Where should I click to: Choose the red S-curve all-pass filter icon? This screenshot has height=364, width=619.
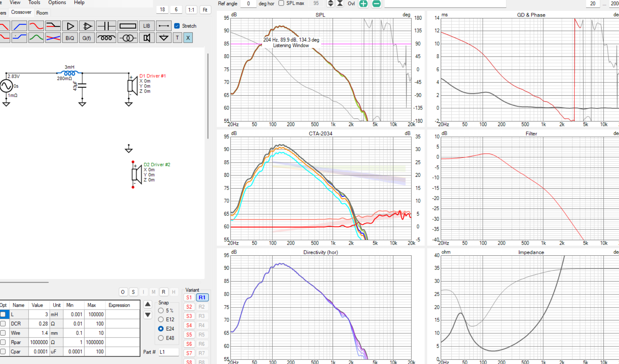coord(36,26)
